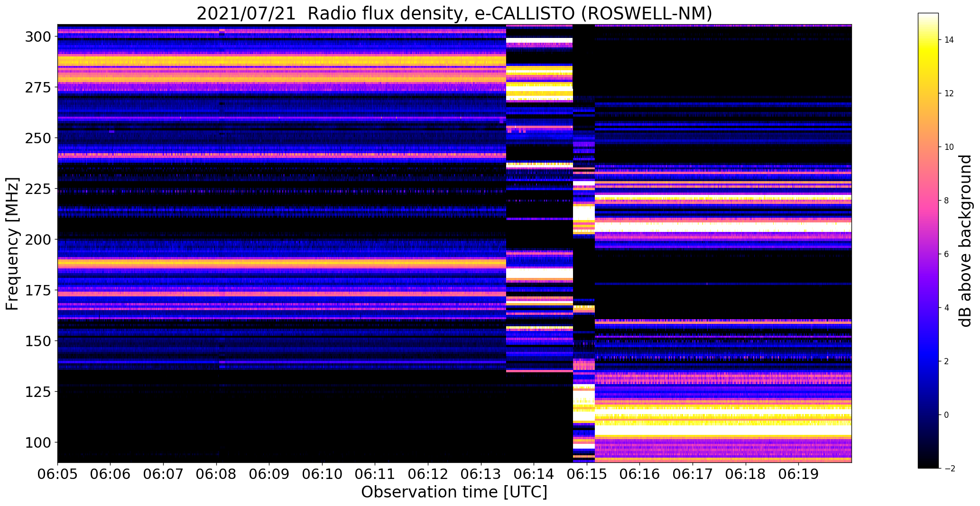
Task: Click the 250 frequency tick label
Action: pos(37,138)
